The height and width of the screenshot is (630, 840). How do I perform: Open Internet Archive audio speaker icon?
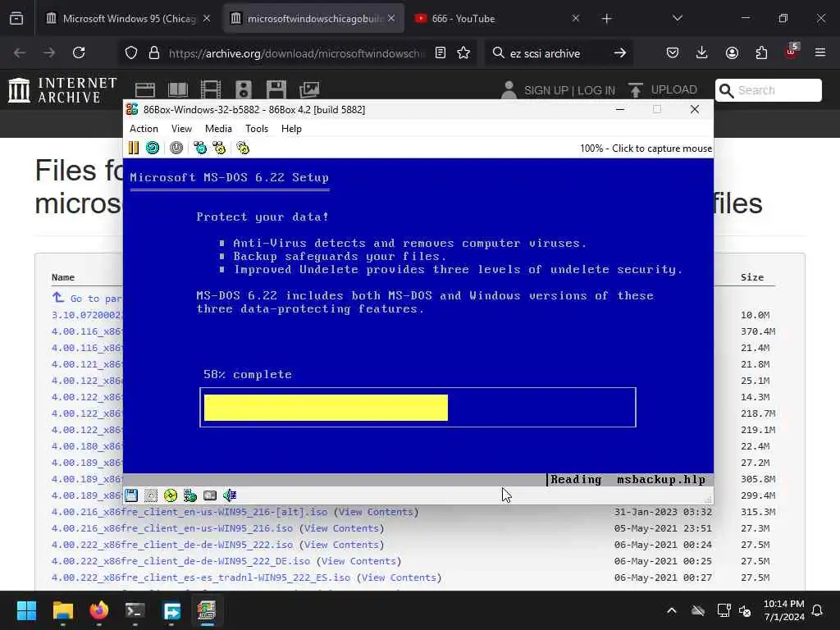coord(243,90)
